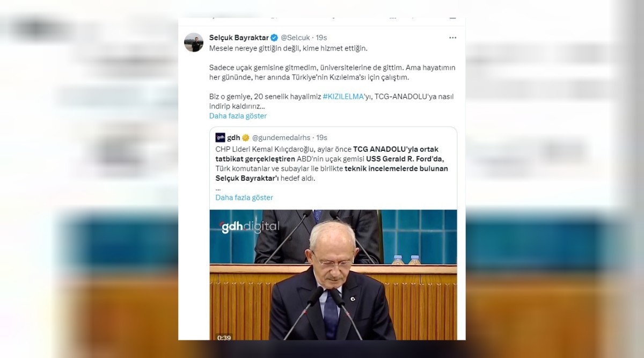Click the @Selcuk handle
The image size is (644, 358).
coord(295,38)
